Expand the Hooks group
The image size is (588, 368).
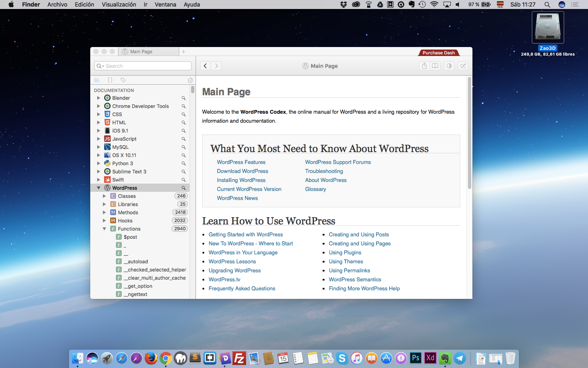click(104, 221)
